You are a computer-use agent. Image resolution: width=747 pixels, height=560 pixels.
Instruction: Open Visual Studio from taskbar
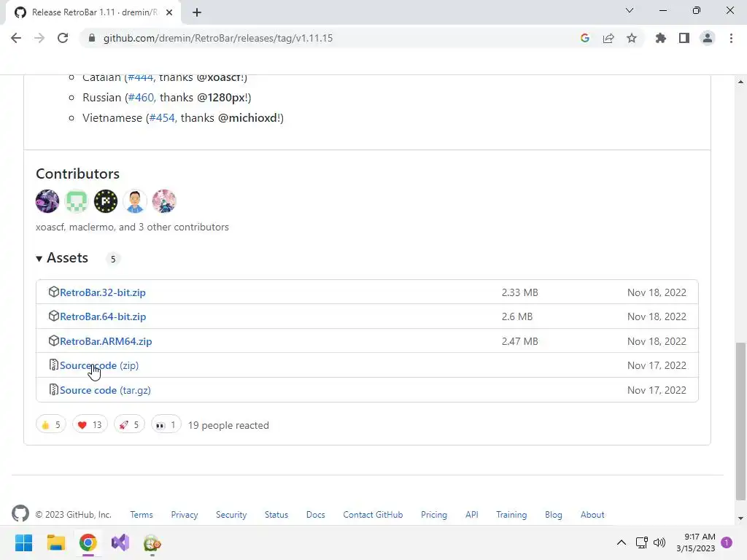(120, 542)
